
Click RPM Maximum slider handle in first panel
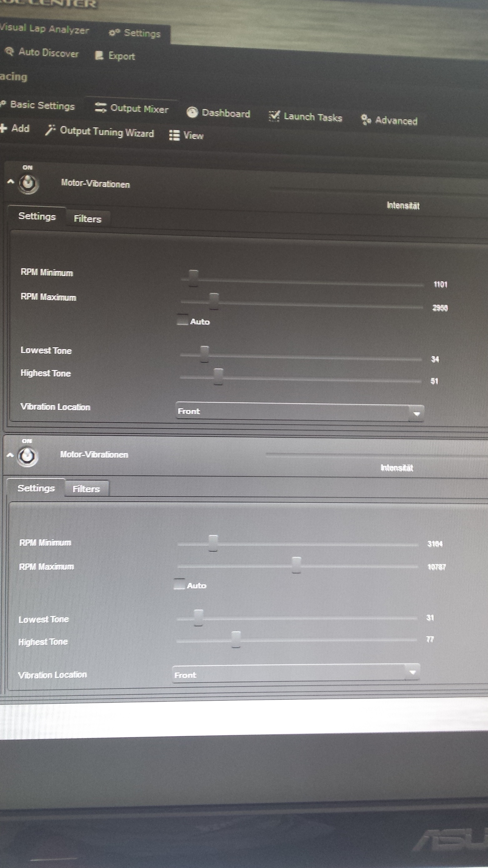(214, 301)
